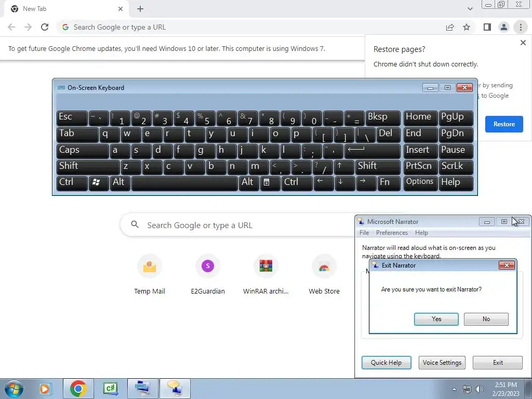Viewport: 532px width, 399px height.
Task: Open Preferences menu in Microsoft Narrator
Action: [392, 233]
